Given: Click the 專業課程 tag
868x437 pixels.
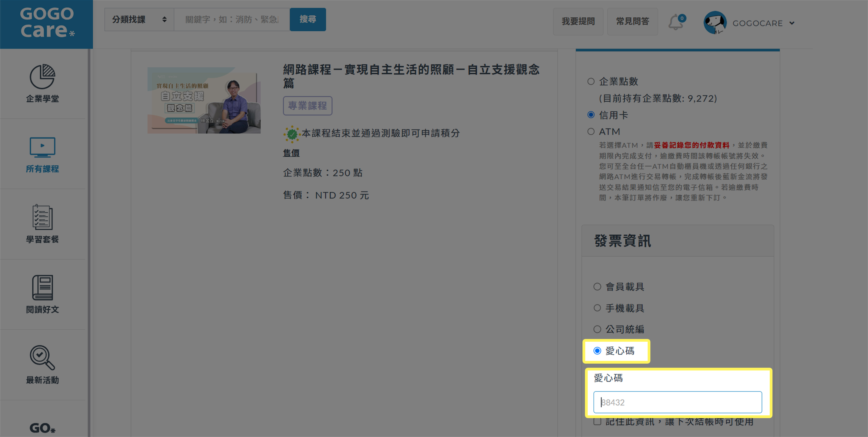Looking at the screenshot, I should click(x=308, y=105).
